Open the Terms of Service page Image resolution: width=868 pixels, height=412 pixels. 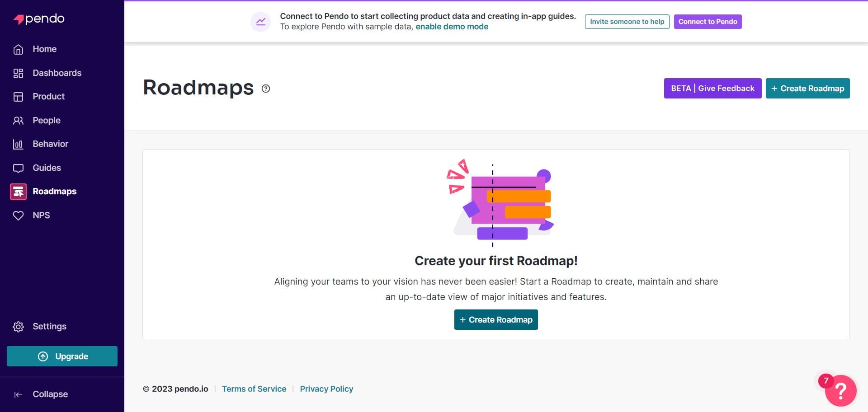click(254, 389)
